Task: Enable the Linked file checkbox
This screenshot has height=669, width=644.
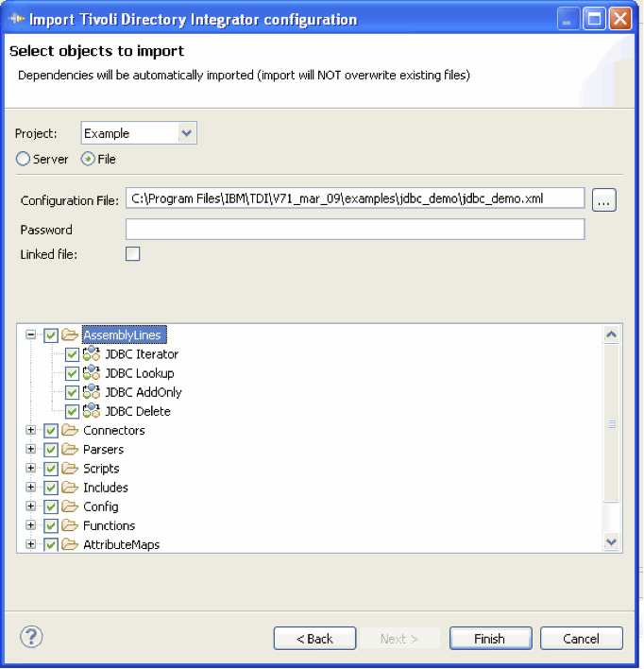Action: pyautogui.click(x=132, y=254)
